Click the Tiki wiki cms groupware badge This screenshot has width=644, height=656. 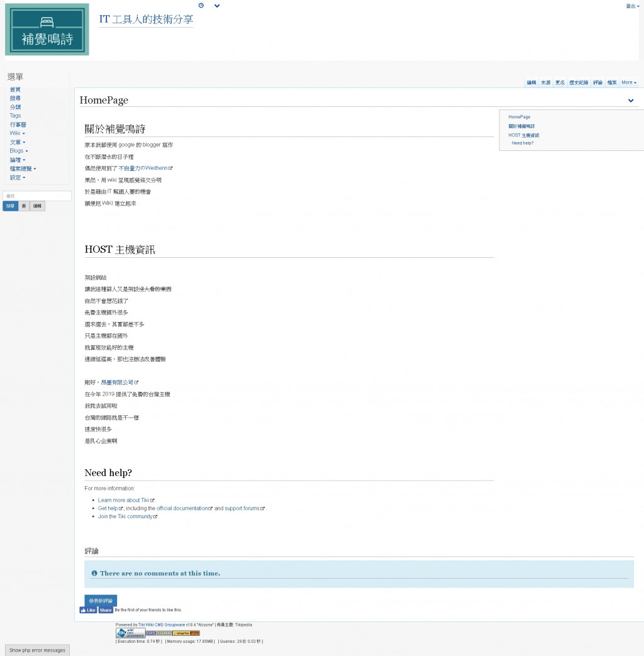[130, 633]
